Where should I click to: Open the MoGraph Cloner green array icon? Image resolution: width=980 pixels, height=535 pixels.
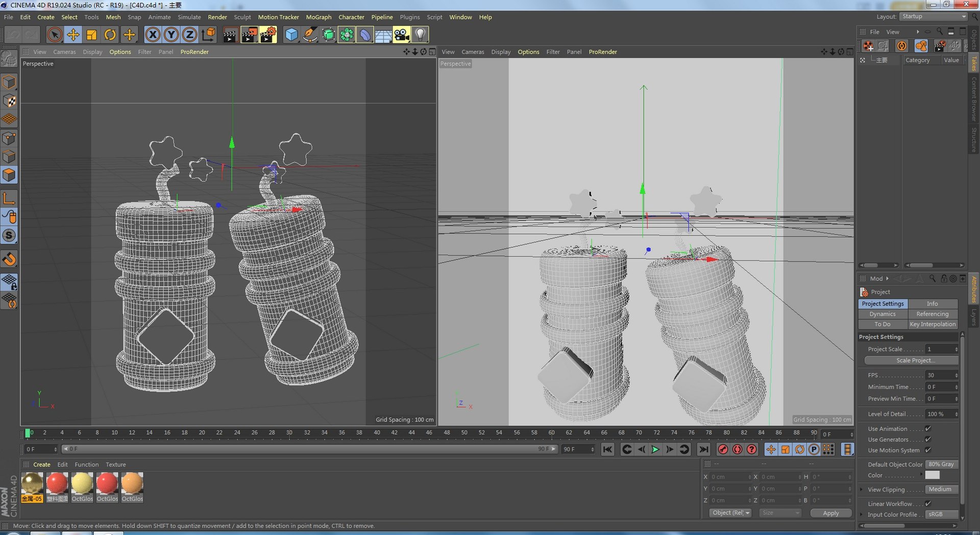pyautogui.click(x=347, y=35)
